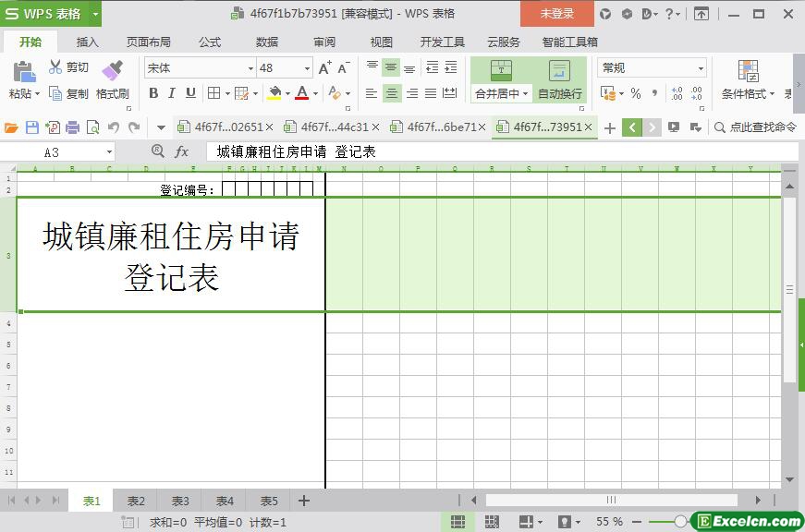Viewport: 805px width, 532px height.
Task: Open the number format dropdown (常规)
Action: [701, 68]
